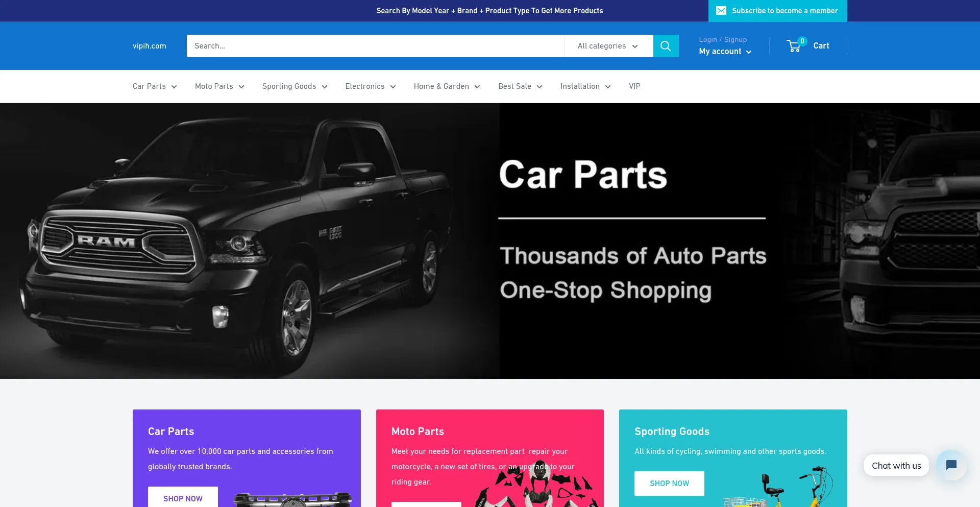Open the purple Car Parts card heading
Viewport: 980px width, 507px height.
point(171,431)
